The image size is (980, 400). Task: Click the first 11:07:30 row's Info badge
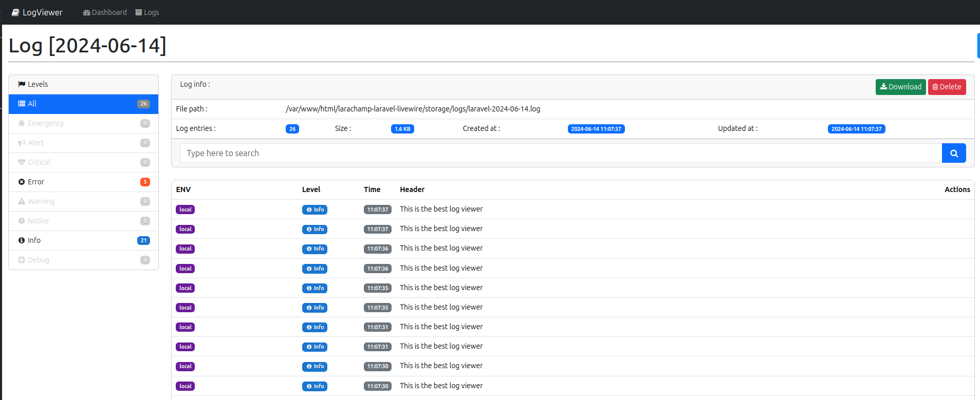click(315, 366)
